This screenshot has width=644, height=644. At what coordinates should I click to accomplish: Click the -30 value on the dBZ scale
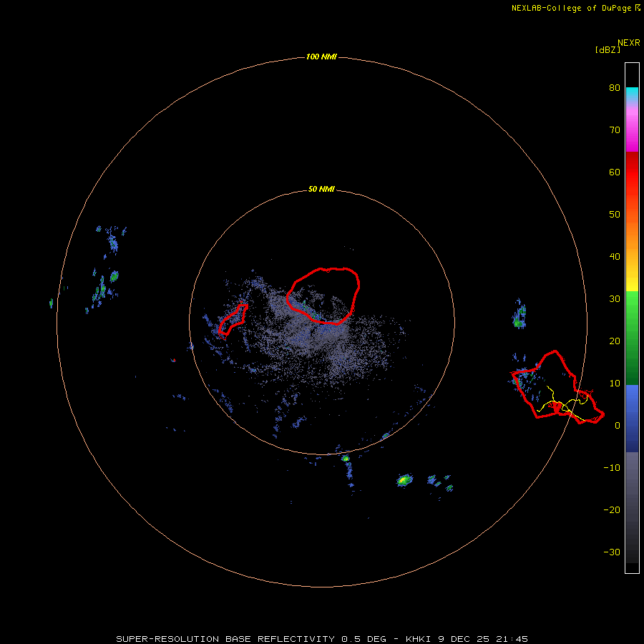(612, 552)
